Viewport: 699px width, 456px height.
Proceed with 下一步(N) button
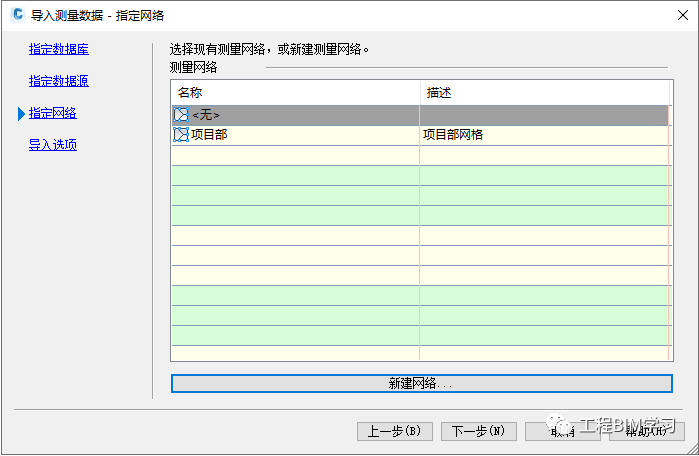point(479,431)
